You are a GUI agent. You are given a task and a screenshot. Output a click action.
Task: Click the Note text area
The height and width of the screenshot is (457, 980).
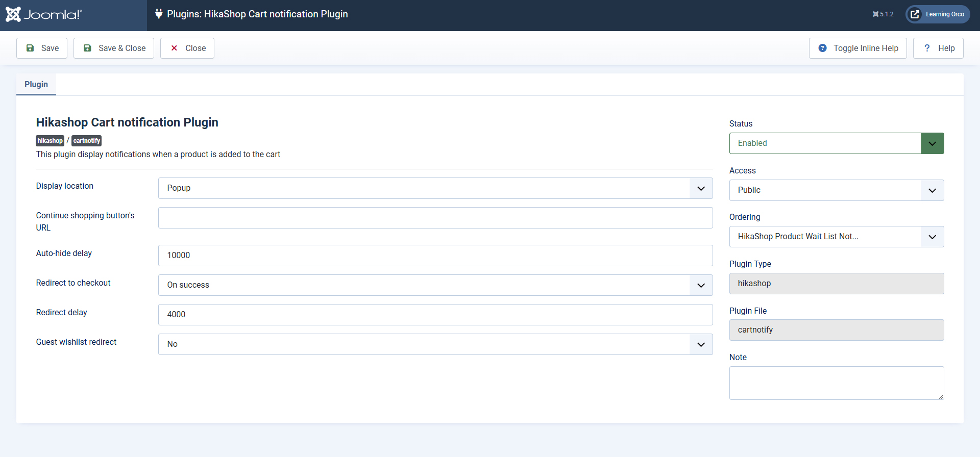click(x=837, y=383)
